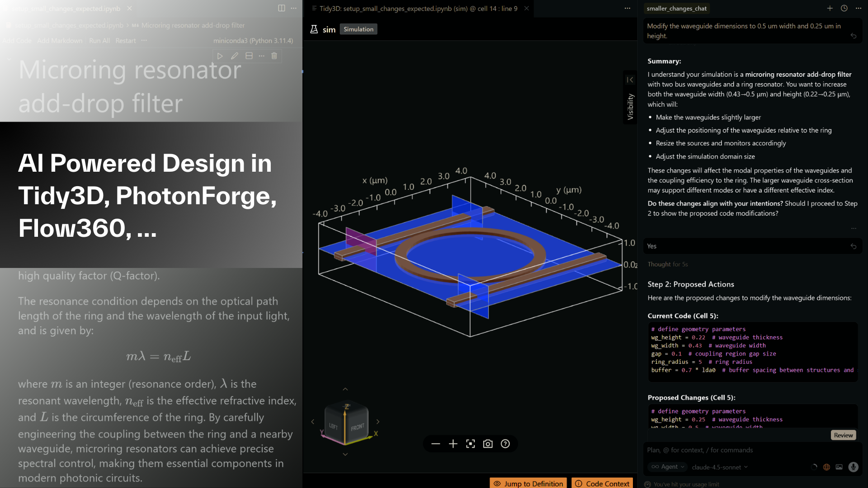The image size is (868, 488).
Task: Click Run All in notebook toolbar
Action: tap(99, 41)
